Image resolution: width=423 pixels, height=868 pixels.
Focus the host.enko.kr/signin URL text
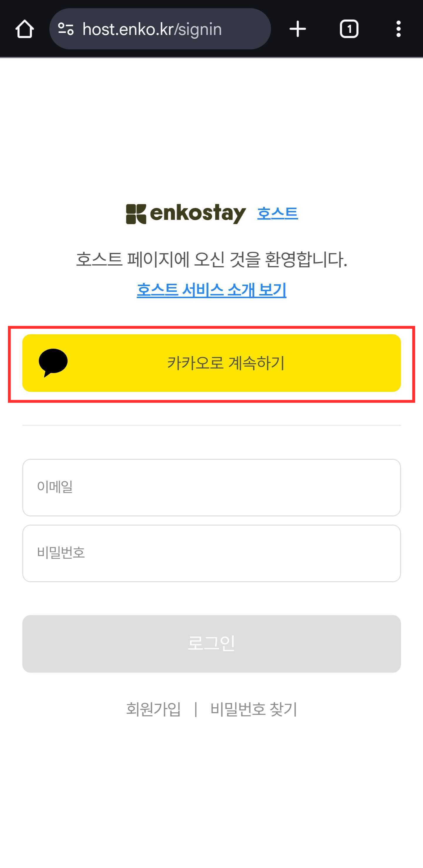click(x=152, y=29)
